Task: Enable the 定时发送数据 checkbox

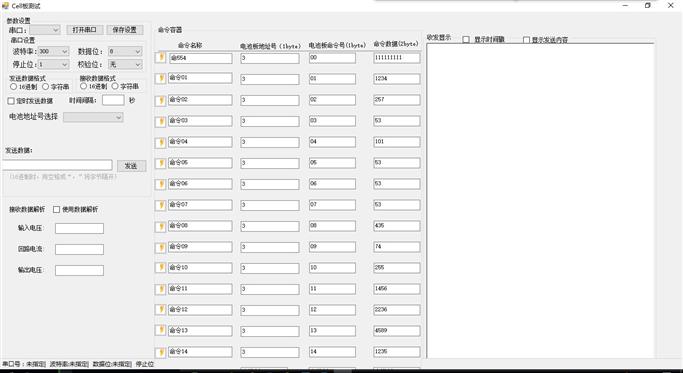Action: click(x=11, y=101)
